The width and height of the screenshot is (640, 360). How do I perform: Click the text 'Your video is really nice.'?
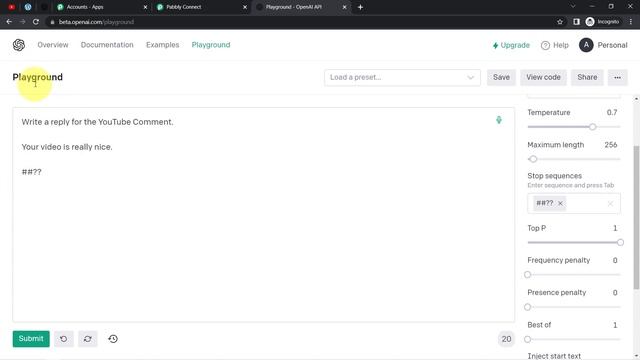point(67,147)
